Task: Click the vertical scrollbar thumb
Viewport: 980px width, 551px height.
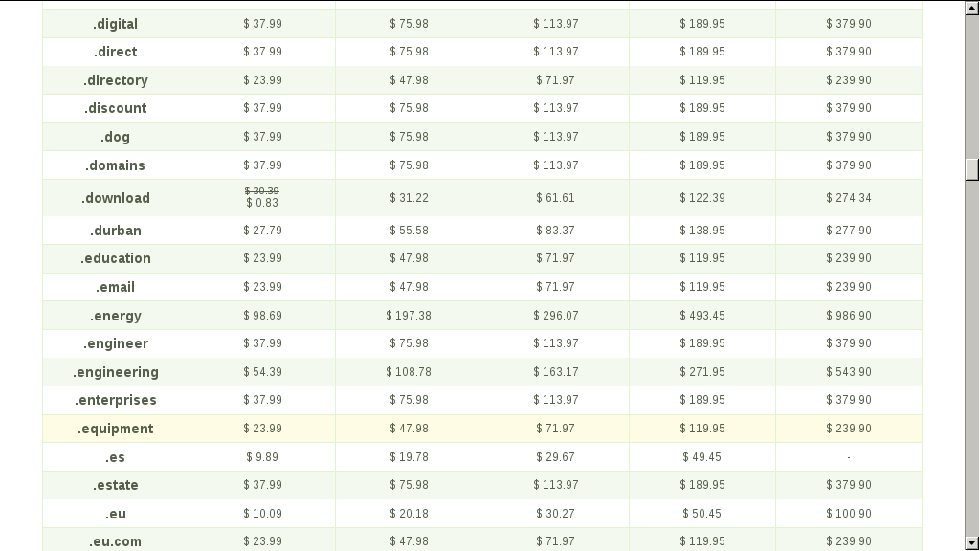Action: pos(972,170)
